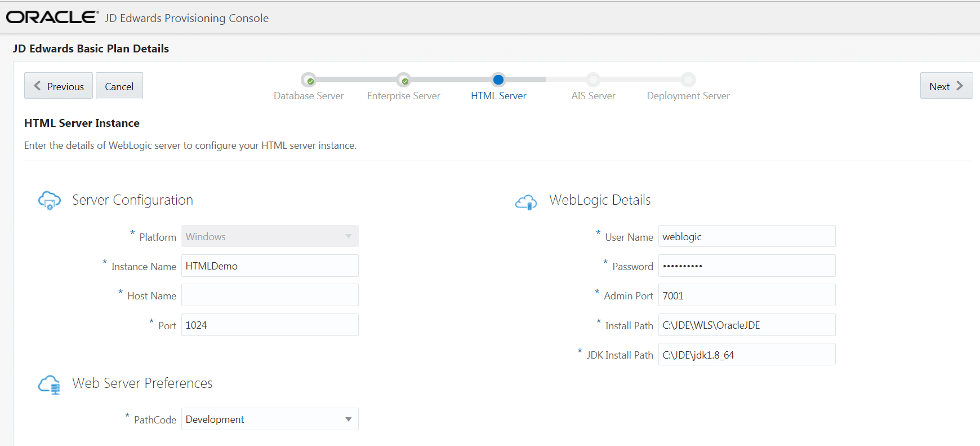
Task: Click the Instance Name field label
Action: (144, 267)
